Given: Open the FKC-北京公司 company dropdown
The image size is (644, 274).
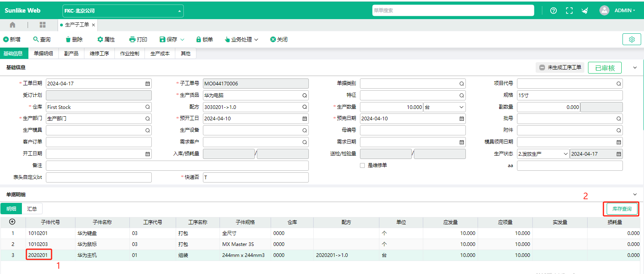Looking at the screenshot, I should (x=123, y=11).
